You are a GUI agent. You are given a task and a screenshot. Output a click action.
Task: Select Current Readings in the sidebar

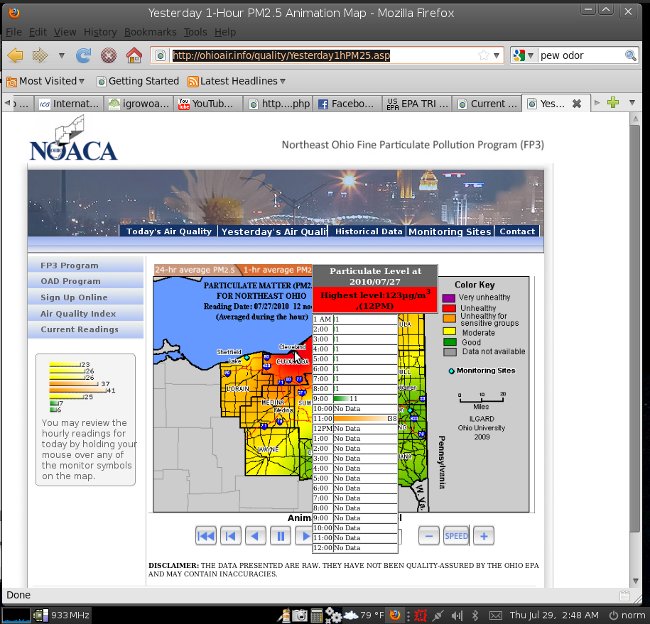click(x=86, y=329)
